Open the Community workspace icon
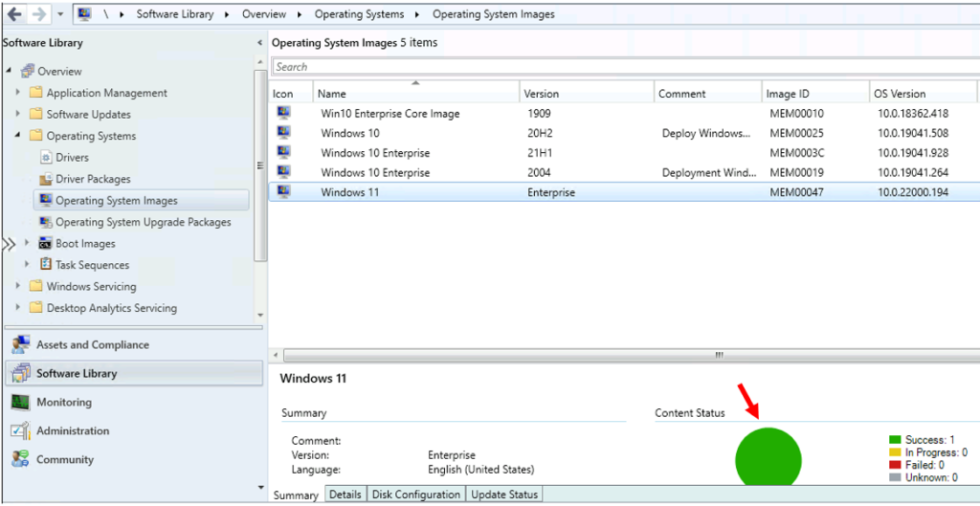This screenshot has width=980, height=506. coord(21,460)
